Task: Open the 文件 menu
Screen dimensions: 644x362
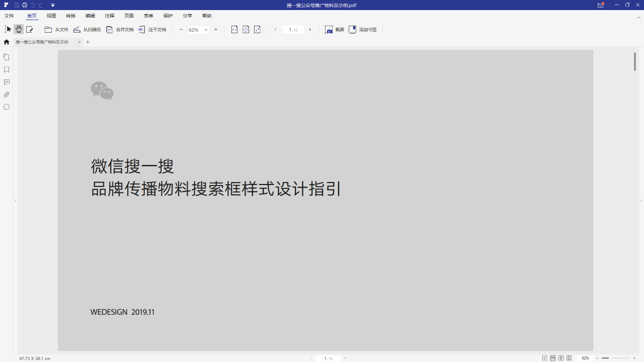Action: point(9,16)
